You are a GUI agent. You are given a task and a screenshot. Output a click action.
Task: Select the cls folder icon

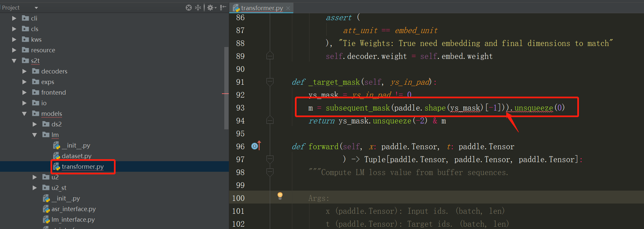pyautogui.click(x=25, y=28)
